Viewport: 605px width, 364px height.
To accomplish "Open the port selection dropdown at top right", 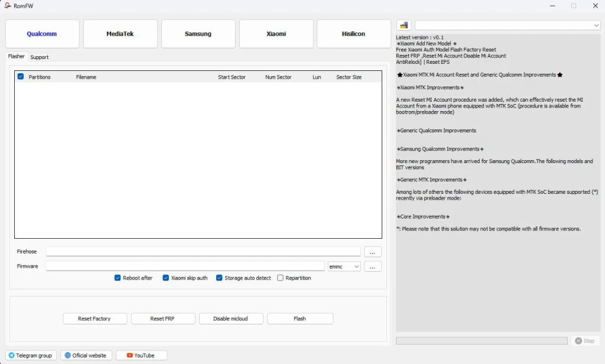I will pyautogui.click(x=508, y=25).
